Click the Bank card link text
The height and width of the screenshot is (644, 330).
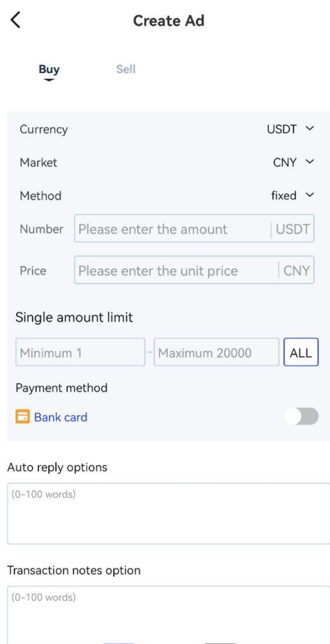tap(61, 417)
